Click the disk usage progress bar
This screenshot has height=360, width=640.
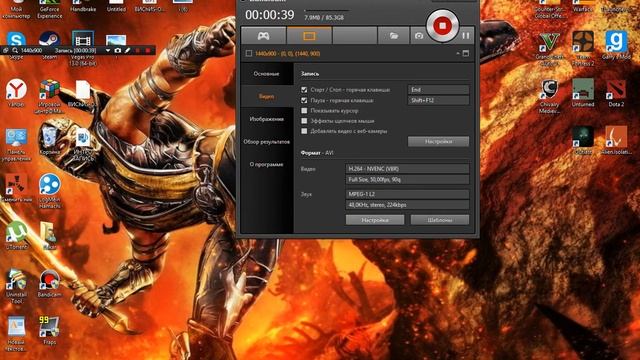[327, 10]
